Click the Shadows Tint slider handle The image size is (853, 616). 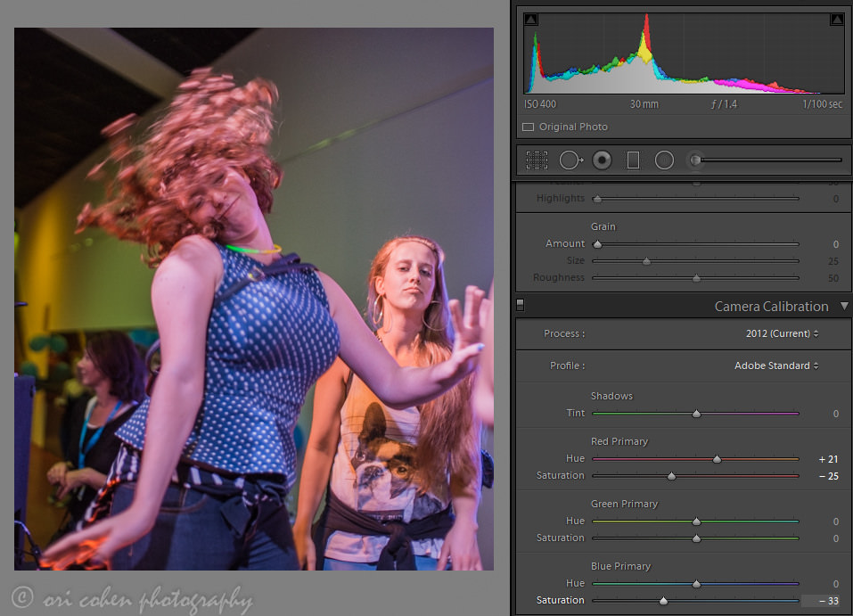696,414
